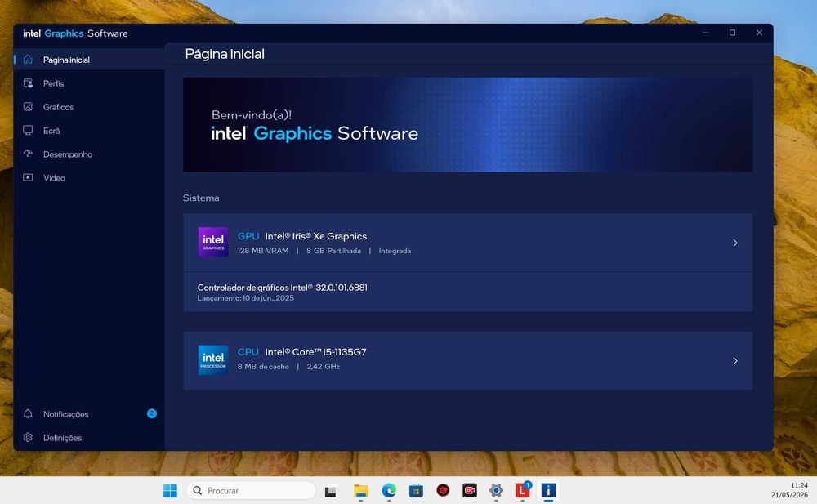This screenshot has width=817, height=504.
Task: Go to the Página inicial menu item
Action: 89,60
